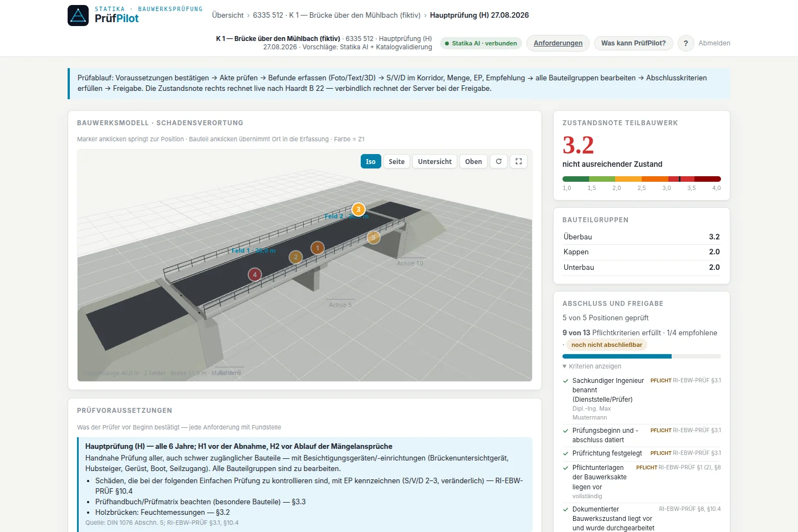This screenshot has width=798, height=532.
Task: Open 'Was kann PrüfPilot?' info
Action: point(633,43)
